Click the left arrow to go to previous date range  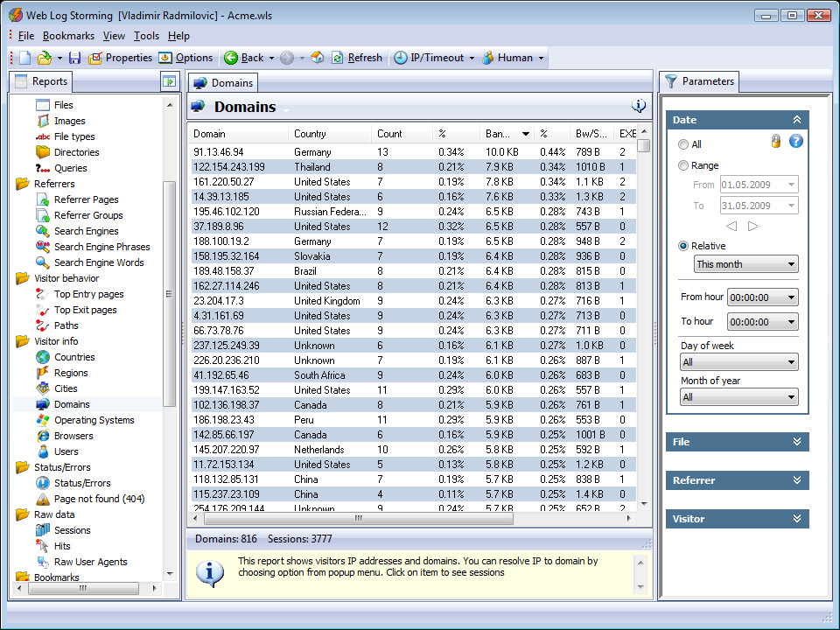[731, 226]
